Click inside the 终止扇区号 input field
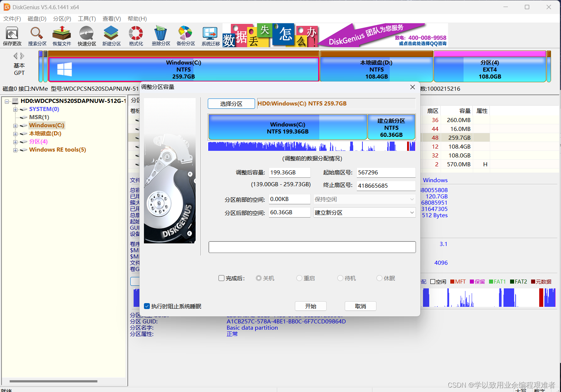Image resolution: width=561 pixels, height=392 pixels. [385, 185]
